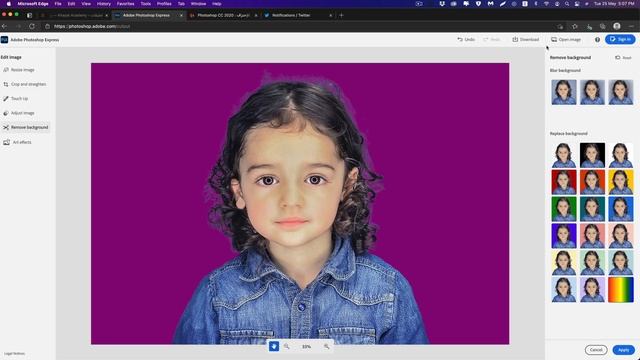Choose pastel yellow replacement background
The image size is (640, 360).
(564, 263)
